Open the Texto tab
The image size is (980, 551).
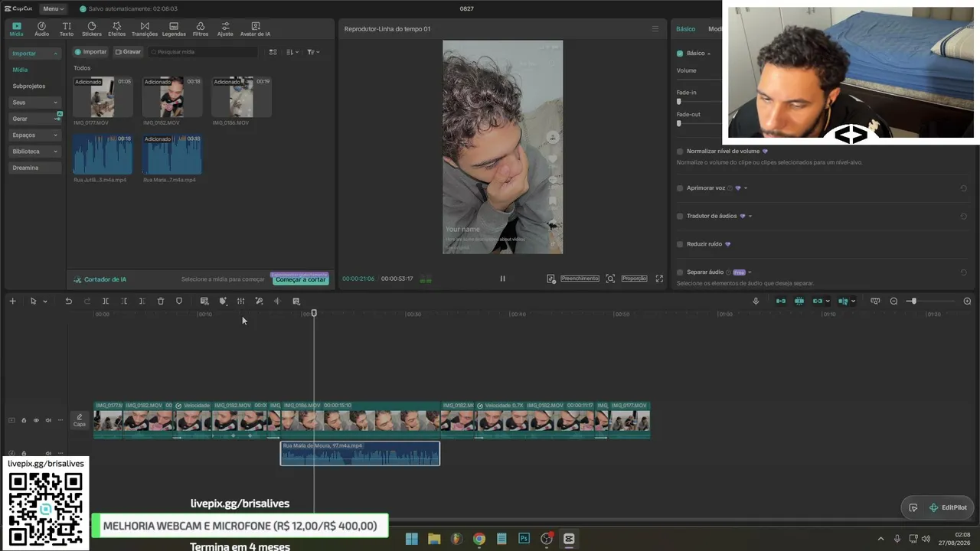click(67, 29)
